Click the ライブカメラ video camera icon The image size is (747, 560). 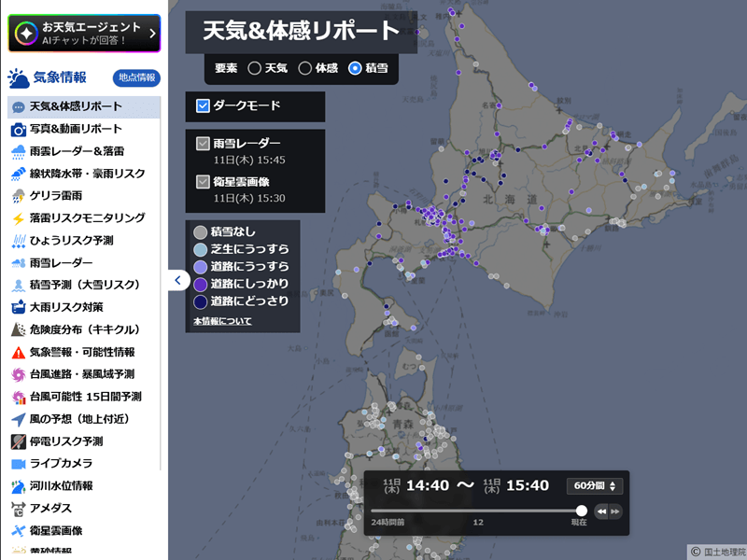18,464
